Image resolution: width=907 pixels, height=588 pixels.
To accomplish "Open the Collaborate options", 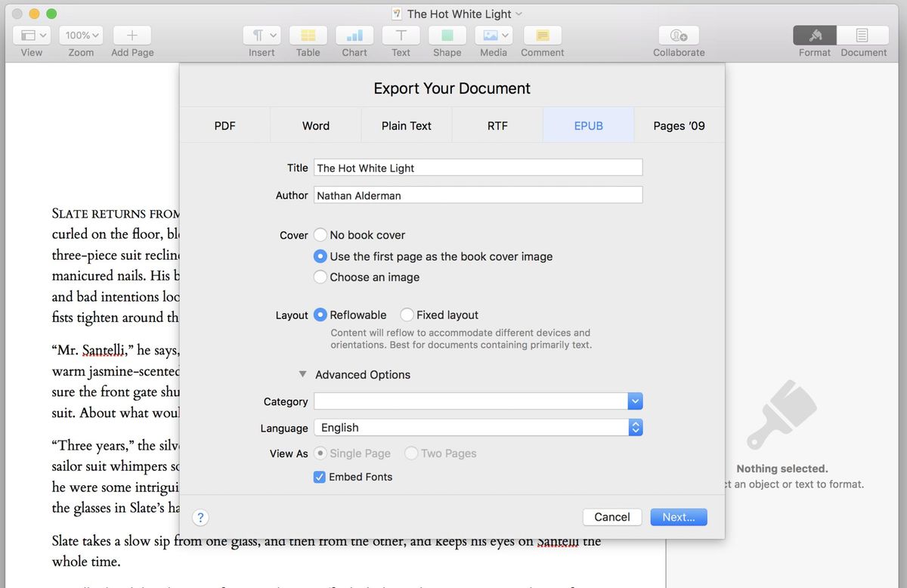I will click(678, 36).
